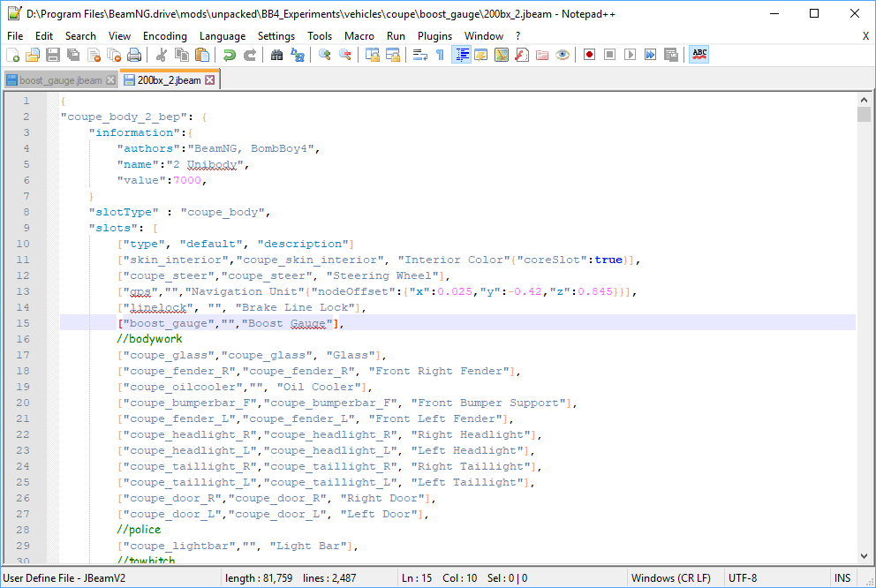Image resolution: width=876 pixels, height=588 pixels.
Task: Zoom in with the magnifier plus icon
Action: click(325, 55)
